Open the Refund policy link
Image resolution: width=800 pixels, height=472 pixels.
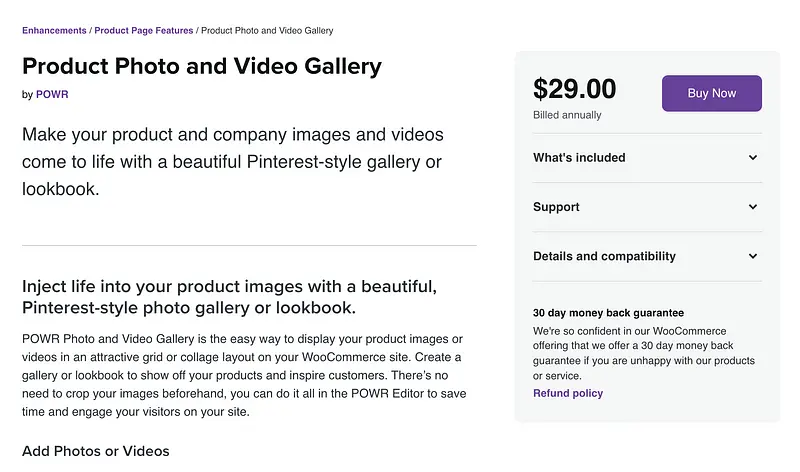click(x=568, y=393)
